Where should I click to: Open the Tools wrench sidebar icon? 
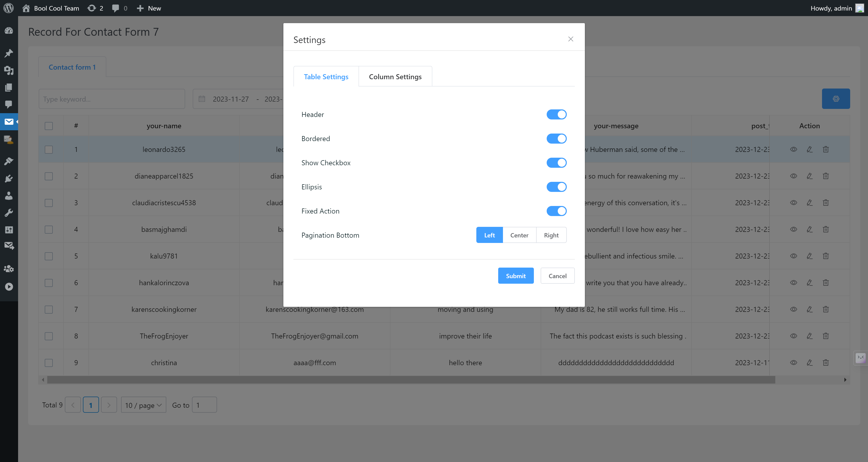9,213
